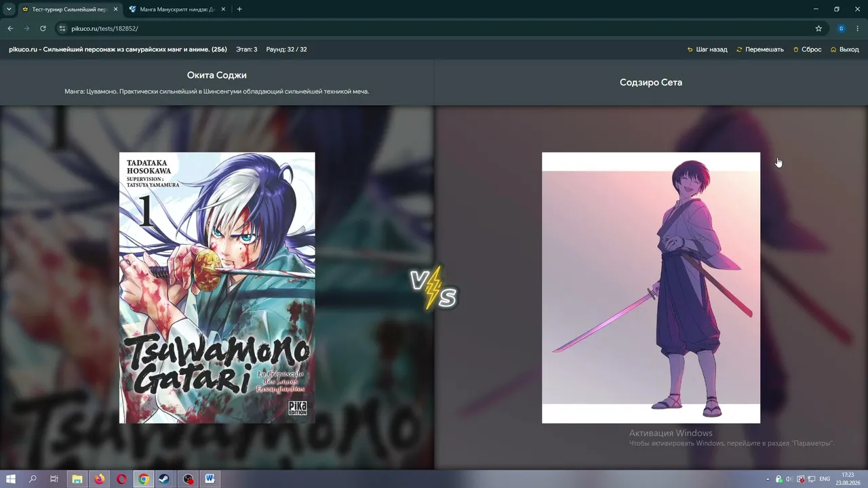Close the Тест-турнир Сильнейший tab
868x488 pixels.
pos(115,9)
